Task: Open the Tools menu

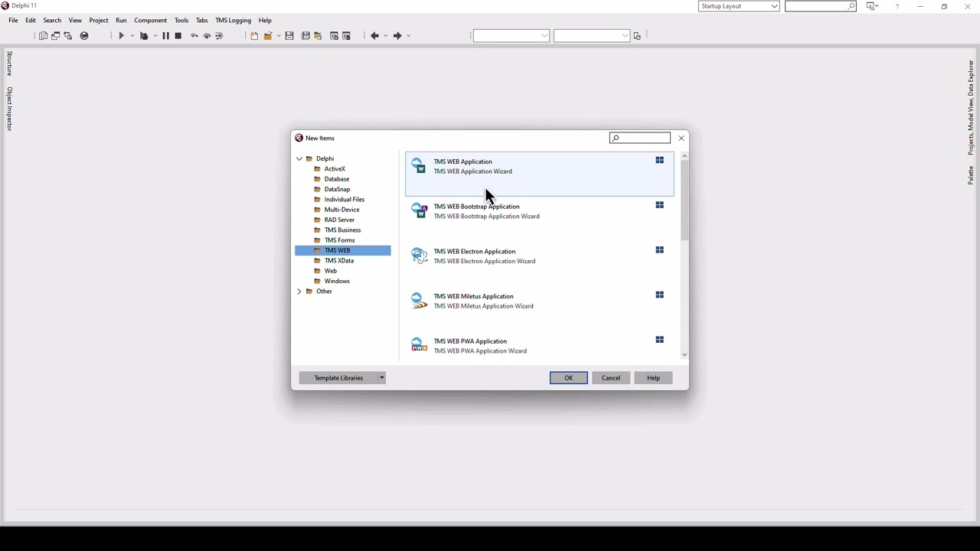Action: point(181,21)
